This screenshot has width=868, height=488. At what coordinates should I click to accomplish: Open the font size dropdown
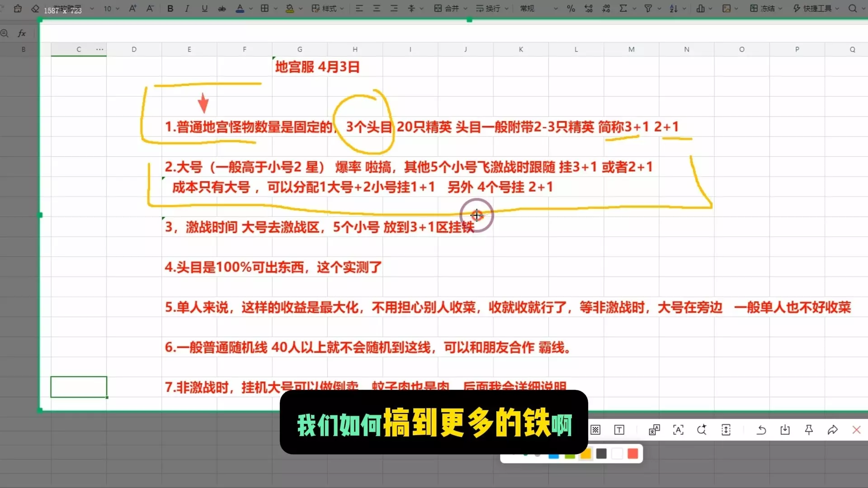118,9
